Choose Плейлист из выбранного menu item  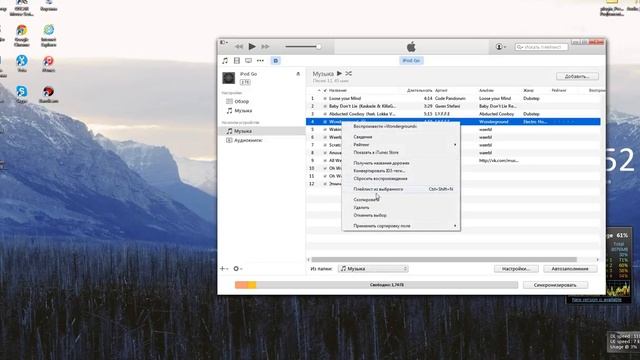coord(378,189)
